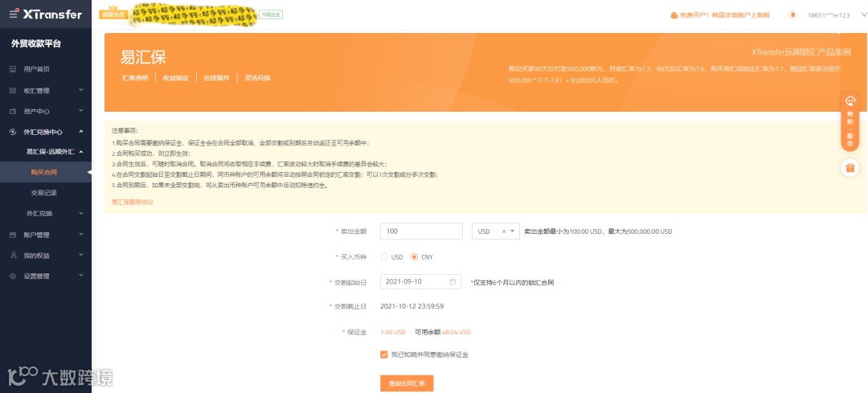Click the 大陆企业 tag

[271, 14]
